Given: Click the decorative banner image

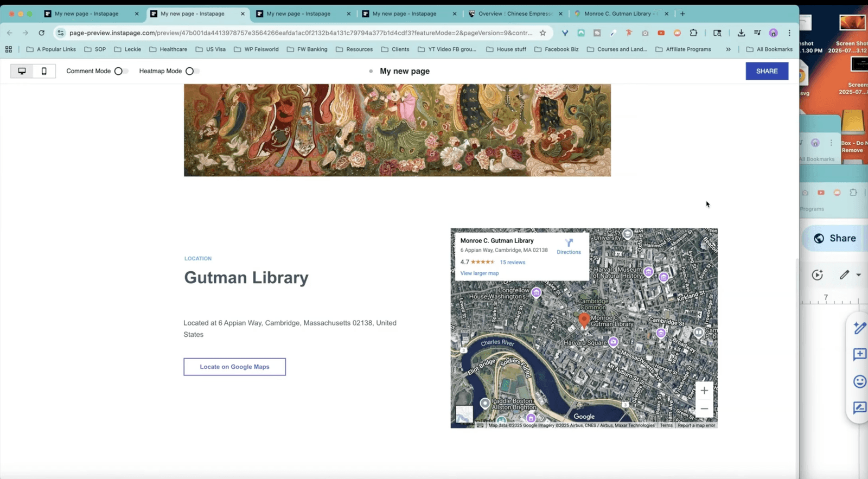Looking at the screenshot, I should click(x=397, y=130).
